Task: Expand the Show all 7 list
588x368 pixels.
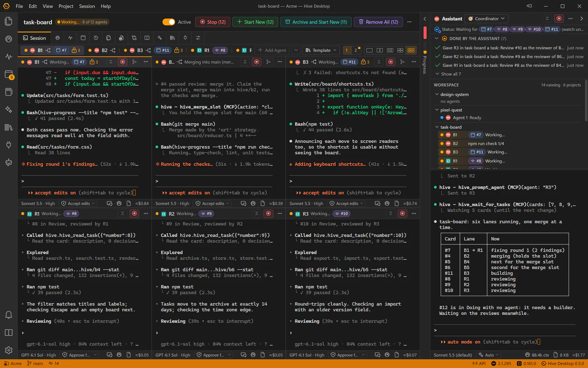Action: coord(448,74)
